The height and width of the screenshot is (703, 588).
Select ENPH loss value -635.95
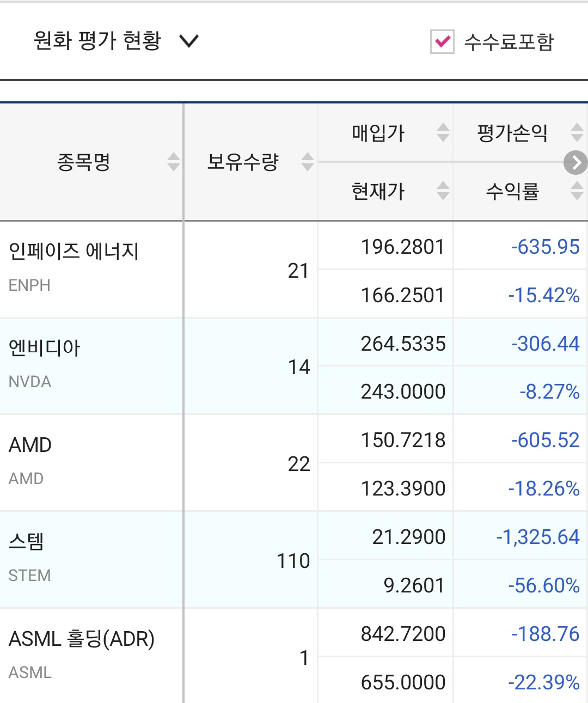coord(546,247)
